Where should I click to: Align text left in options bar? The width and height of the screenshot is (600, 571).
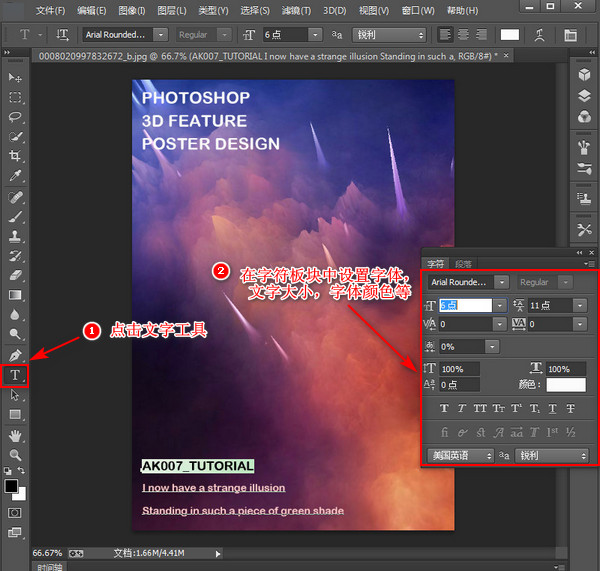(445, 35)
